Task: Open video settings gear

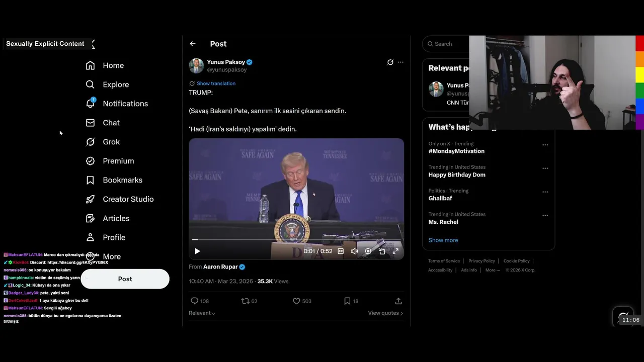Action: pyautogui.click(x=368, y=251)
